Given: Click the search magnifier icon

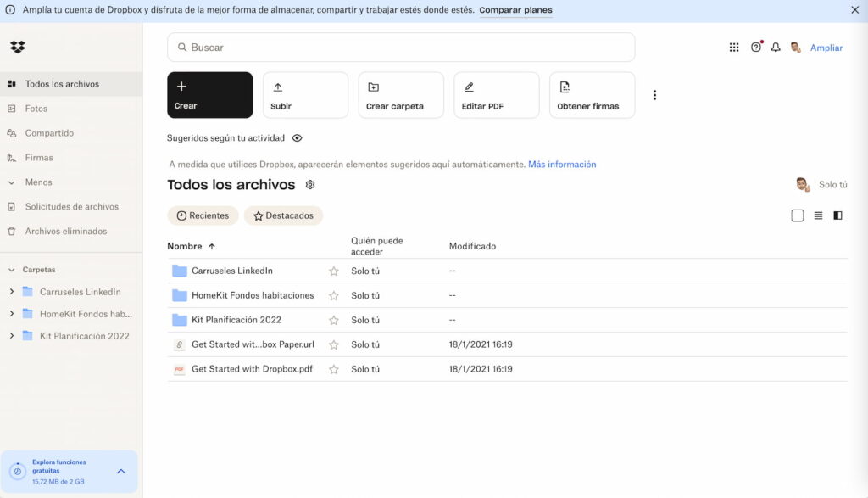Looking at the screenshot, I should (181, 48).
